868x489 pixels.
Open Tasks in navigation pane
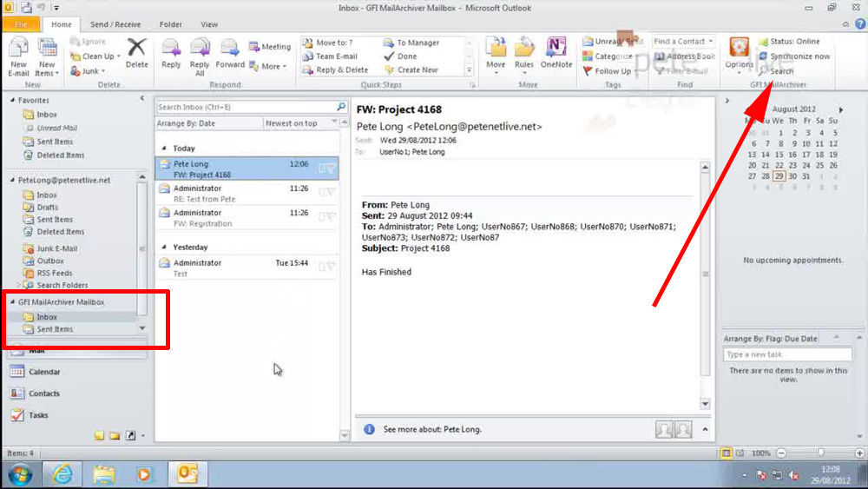click(x=30, y=415)
